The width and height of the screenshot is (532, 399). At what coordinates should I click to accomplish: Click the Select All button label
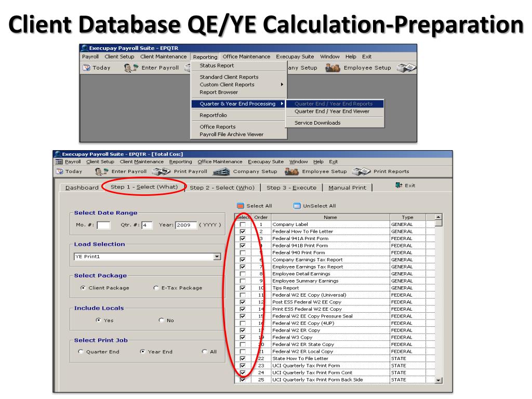click(259, 206)
